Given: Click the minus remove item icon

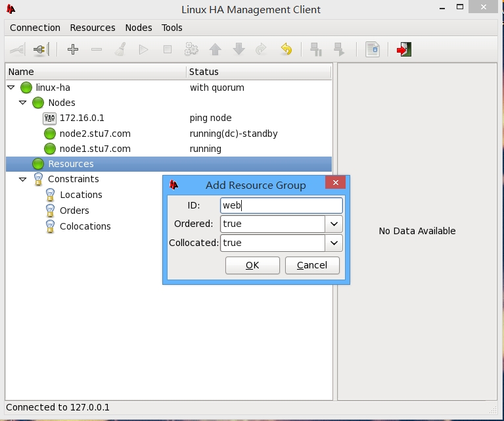Looking at the screenshot, I should click(x=97, y=49).
